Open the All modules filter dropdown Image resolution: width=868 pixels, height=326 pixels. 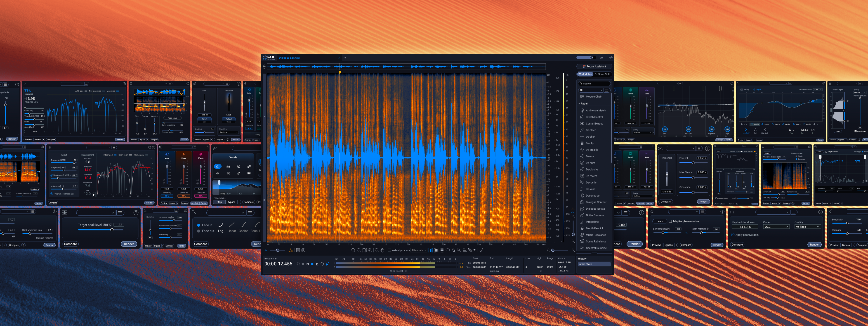point(590,90)
